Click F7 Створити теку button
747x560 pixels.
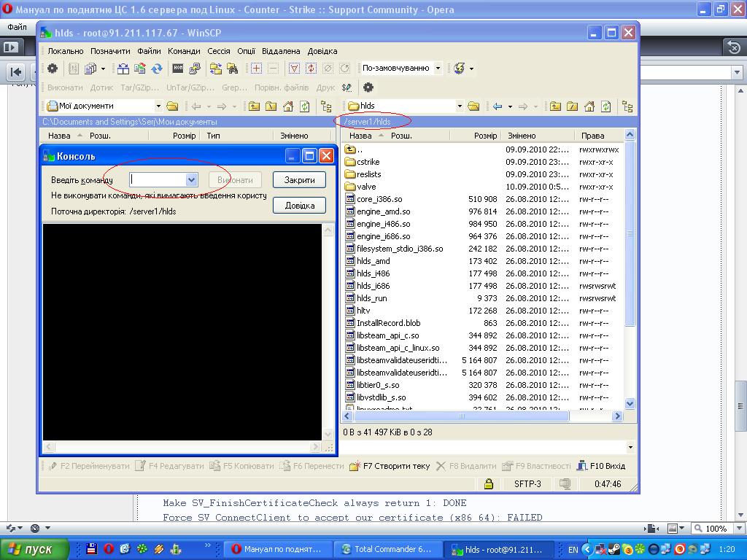click(x=390, y=466)
